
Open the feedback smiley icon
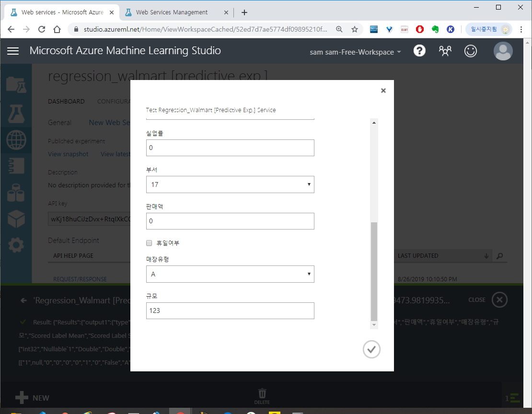(470, 51)
